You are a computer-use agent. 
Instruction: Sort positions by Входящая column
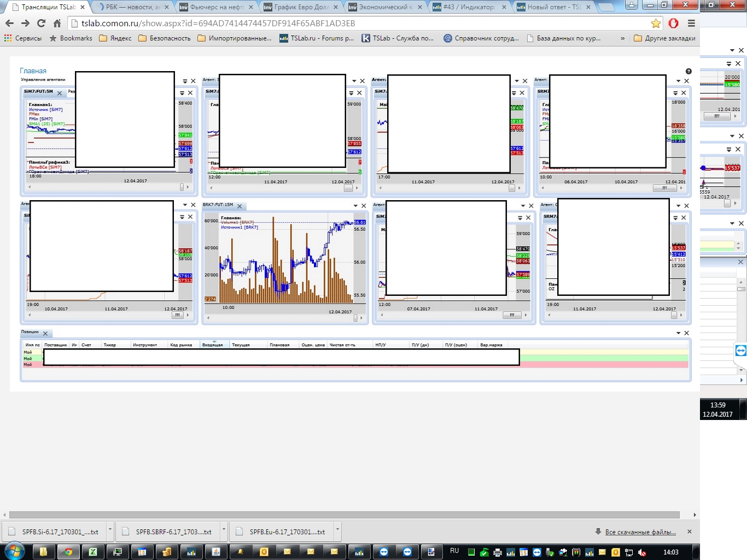tap(213, 345)
